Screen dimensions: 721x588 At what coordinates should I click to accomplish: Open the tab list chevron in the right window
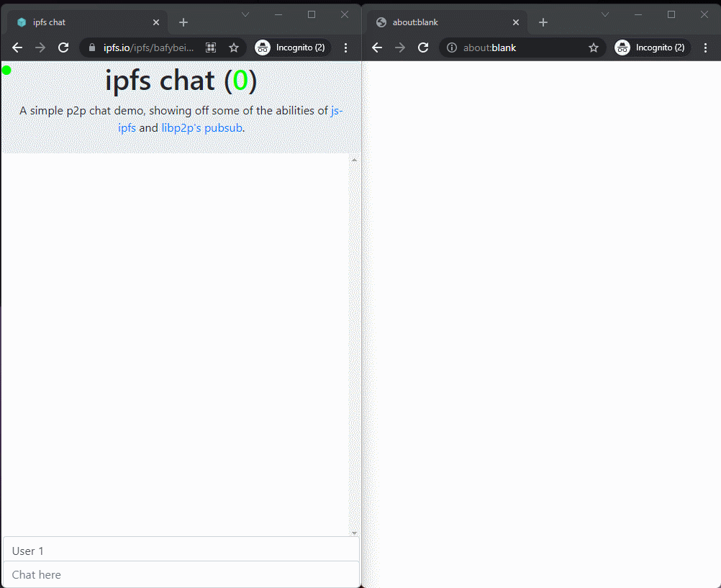[604, 14]
